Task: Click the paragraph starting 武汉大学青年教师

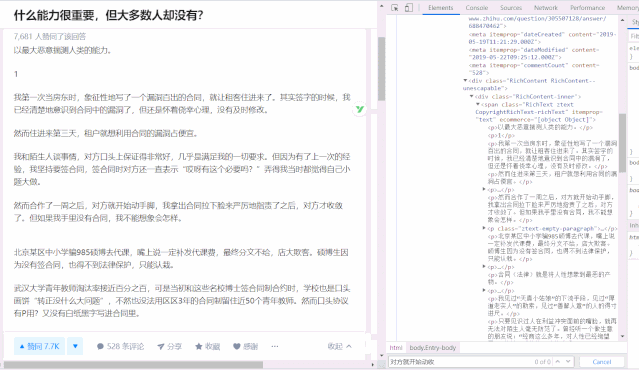Action: 182,301
